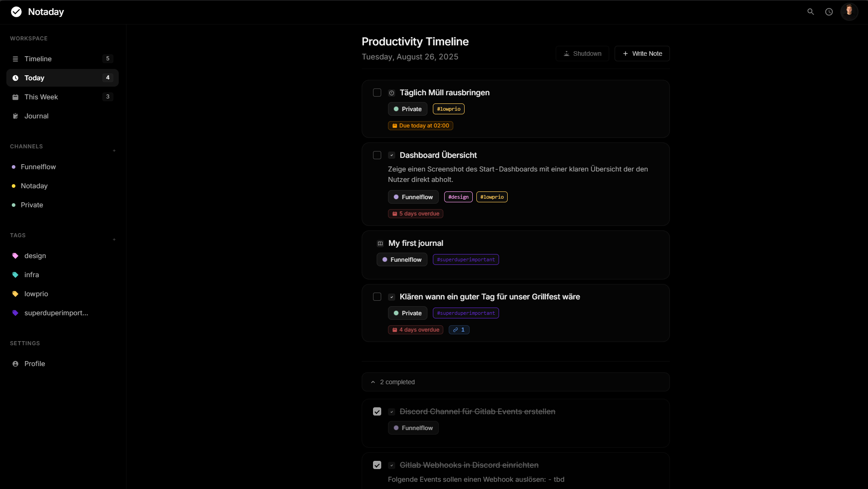Click the Notaday checkmark logo
Viewport: 868px width, 489px height.
pyautogui.click(x=16, y=12)
